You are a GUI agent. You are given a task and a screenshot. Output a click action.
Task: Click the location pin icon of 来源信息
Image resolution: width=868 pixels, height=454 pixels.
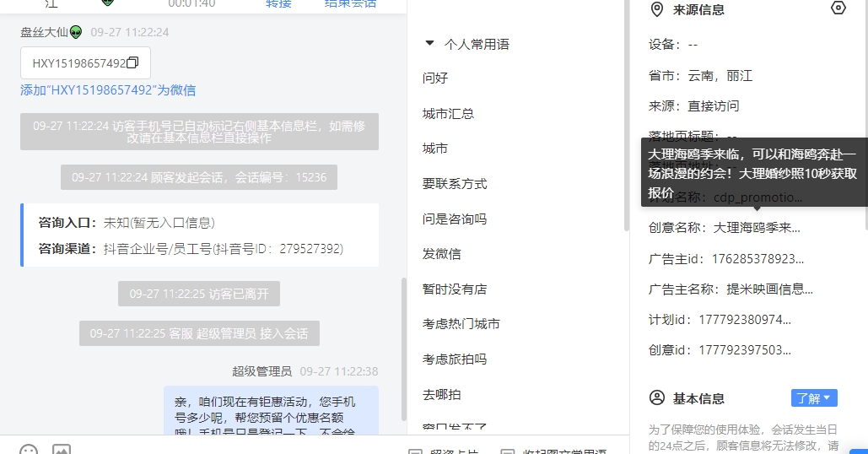(656, 9)
